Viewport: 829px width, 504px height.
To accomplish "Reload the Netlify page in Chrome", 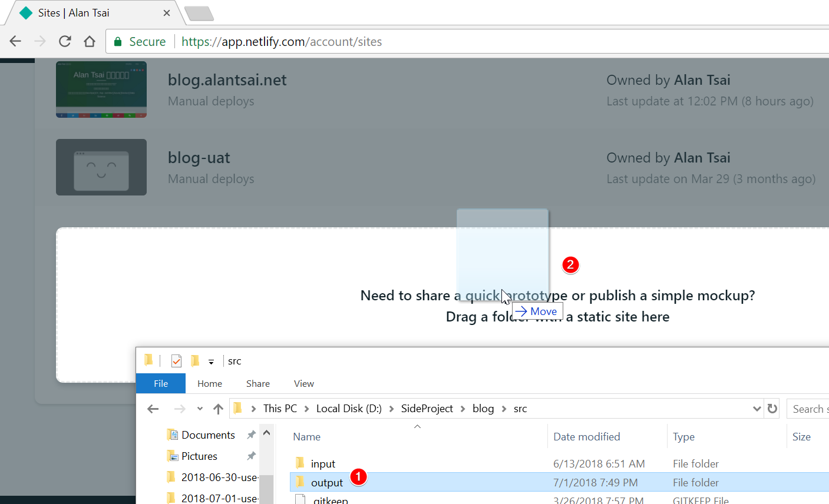I will pos(65,41).
